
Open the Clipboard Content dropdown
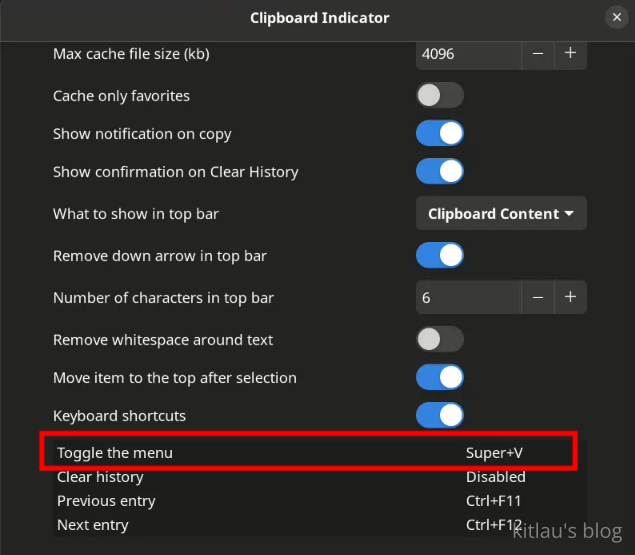(x=501, y=213)
